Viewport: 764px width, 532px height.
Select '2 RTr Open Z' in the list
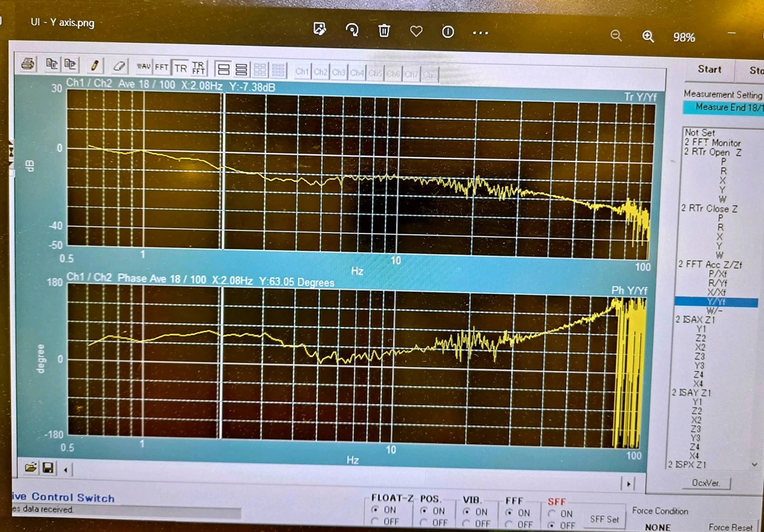712,152
